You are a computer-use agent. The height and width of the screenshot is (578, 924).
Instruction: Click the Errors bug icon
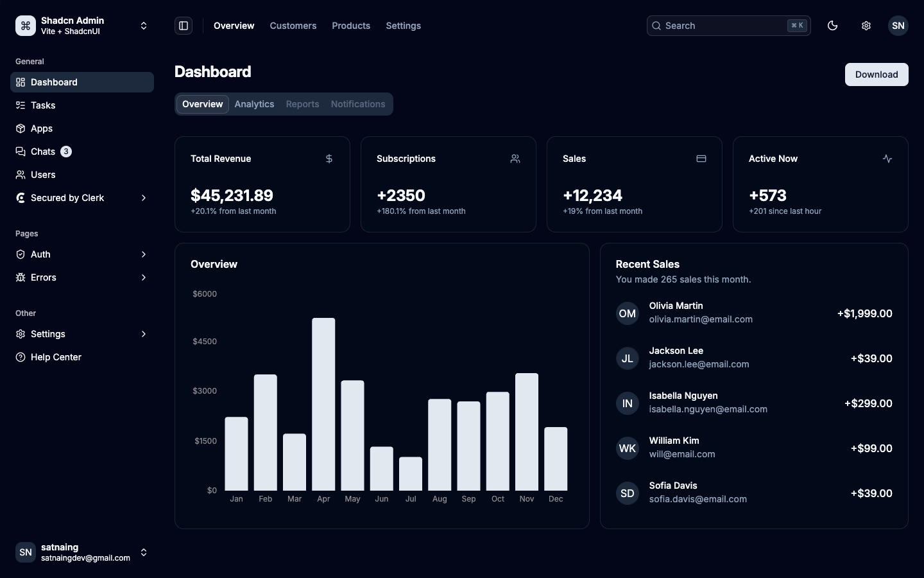tap(21, 277)
